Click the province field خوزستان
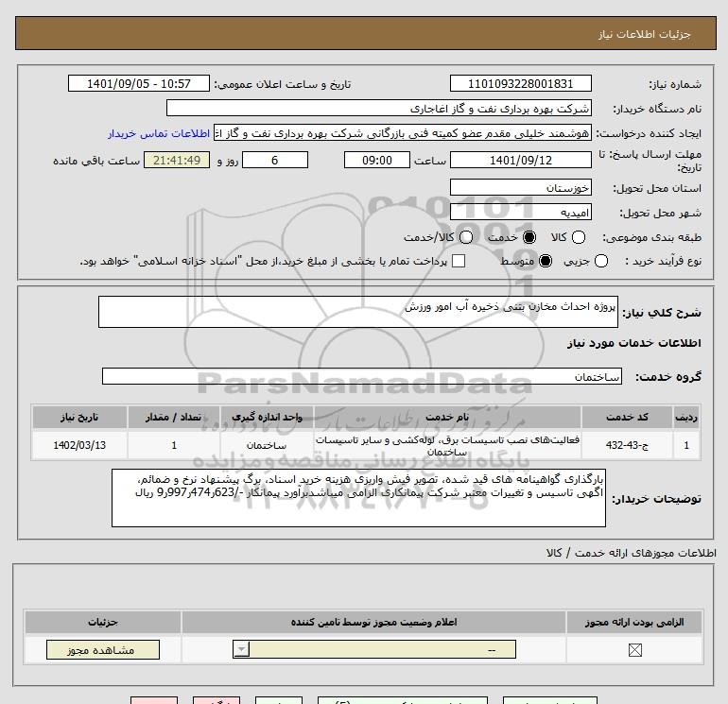Screen dimensions: 728x704 coord(520,187)
